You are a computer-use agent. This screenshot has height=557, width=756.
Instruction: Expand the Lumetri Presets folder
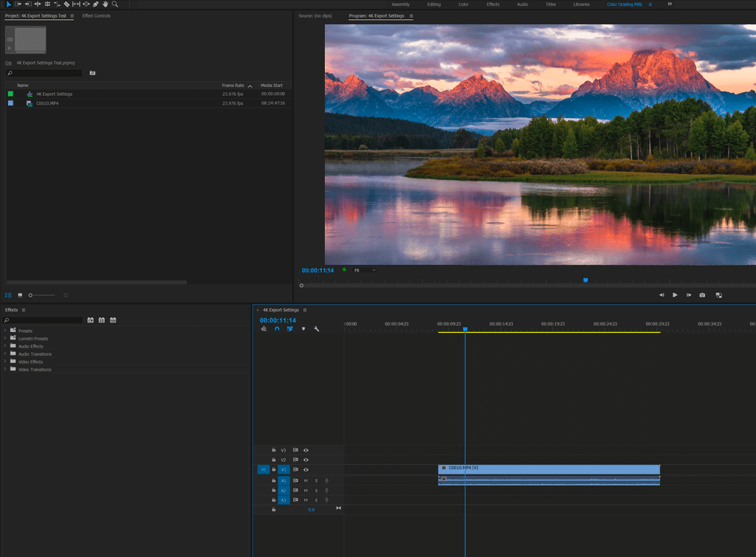(5, 339)
